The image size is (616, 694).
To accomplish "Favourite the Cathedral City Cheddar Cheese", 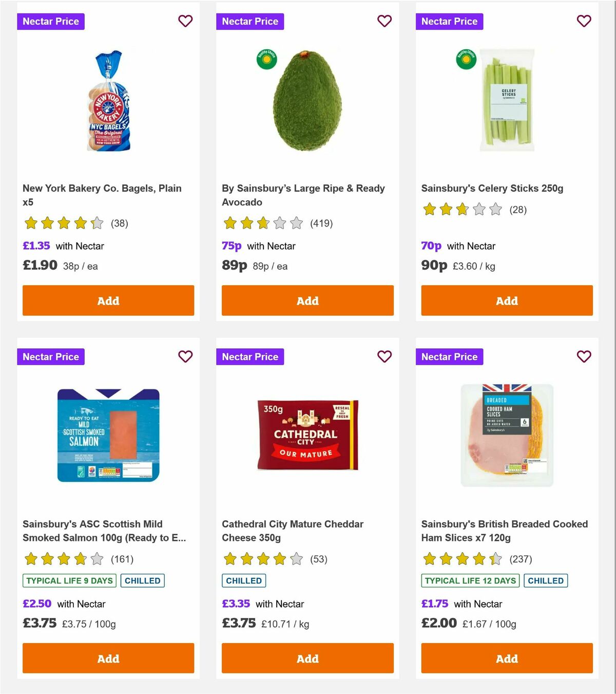I will click(x=384, y=356).
